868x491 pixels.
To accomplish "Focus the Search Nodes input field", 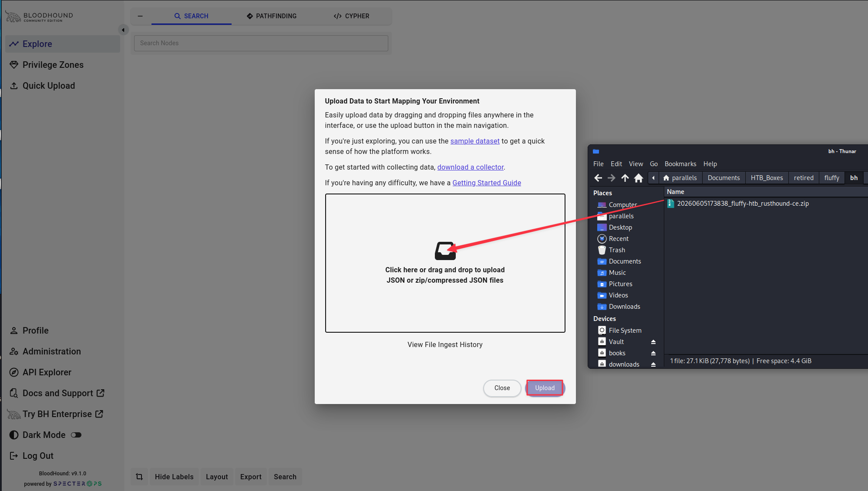I will pyautogui.click(x=261, y=43).
